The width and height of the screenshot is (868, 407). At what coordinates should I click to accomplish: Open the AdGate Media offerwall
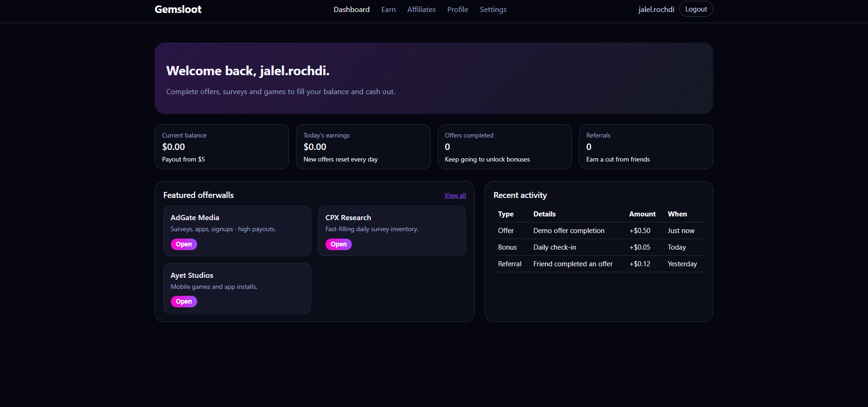[x=184, y=244]
